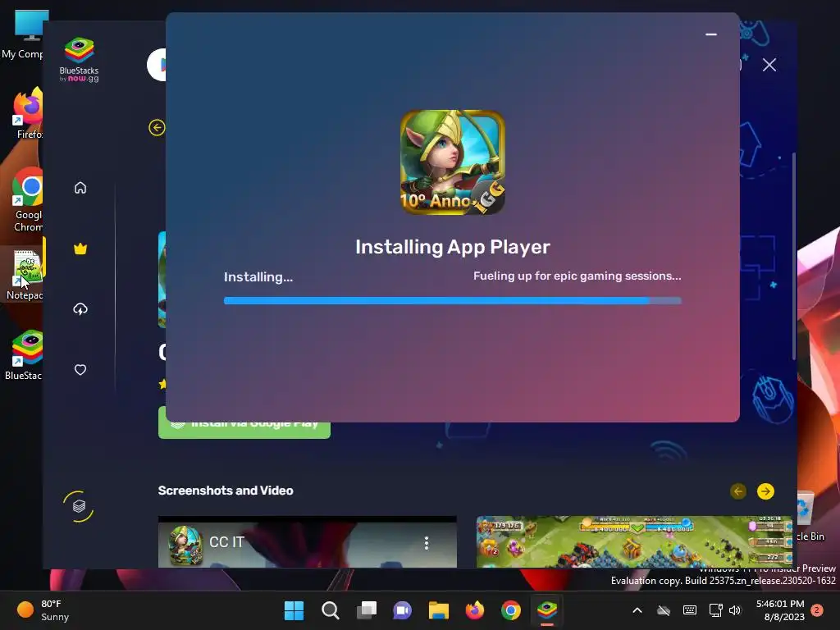The width and height of the screenshot is (840, 630).
Task: Click the touch keyboard tray icon
Action: (x=690, y=610)
